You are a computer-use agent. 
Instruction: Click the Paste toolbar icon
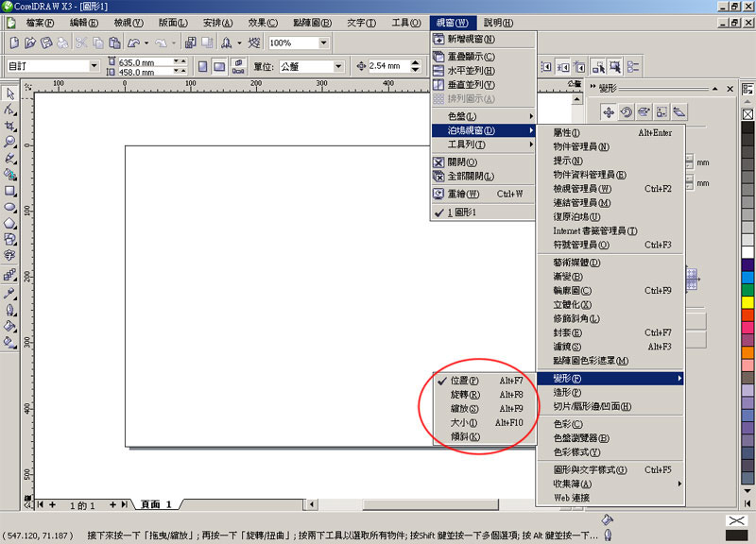pos(114,42)
